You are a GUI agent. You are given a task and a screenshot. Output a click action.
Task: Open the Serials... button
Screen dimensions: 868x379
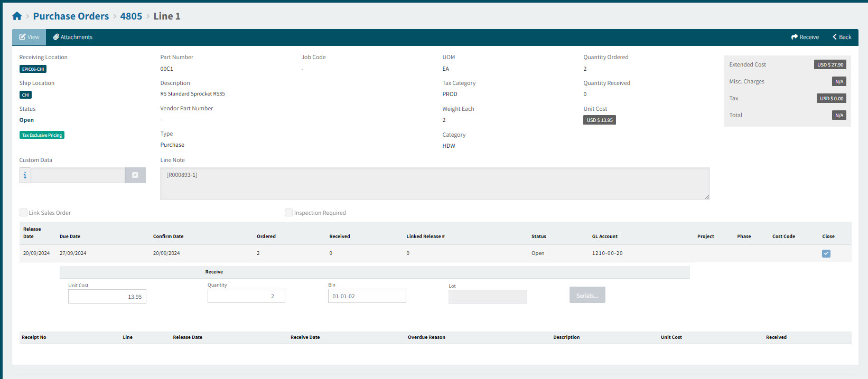587,295
